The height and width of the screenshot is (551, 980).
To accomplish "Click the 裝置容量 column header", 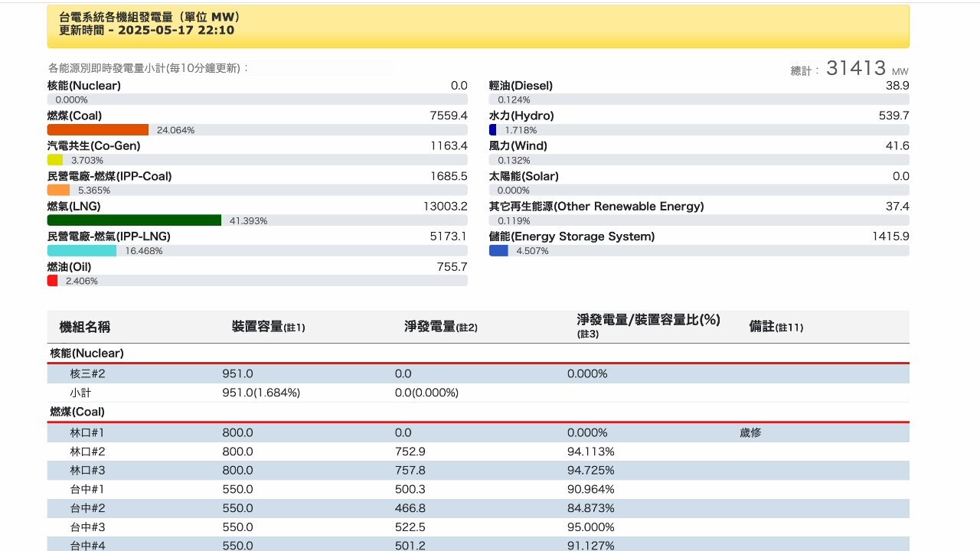I will (269, 327).
